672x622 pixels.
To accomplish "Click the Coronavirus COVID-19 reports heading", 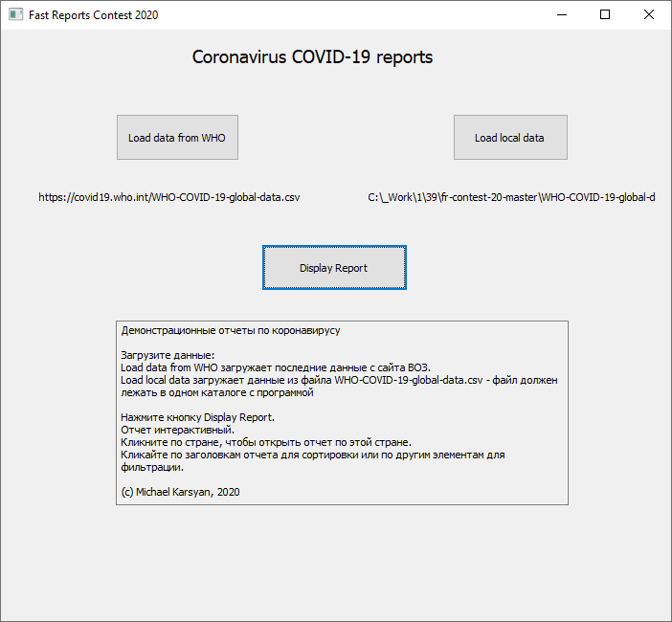I will pos(312,57).
